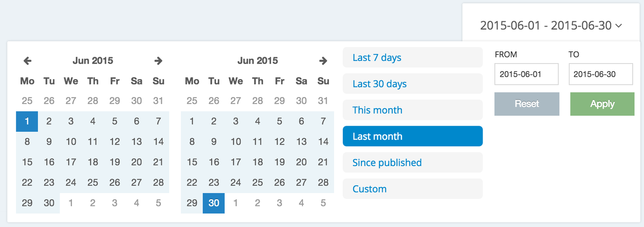Screen dimensions: 644x227
Task: Pick June 12 in the right calendar
Action: [279, 142]
